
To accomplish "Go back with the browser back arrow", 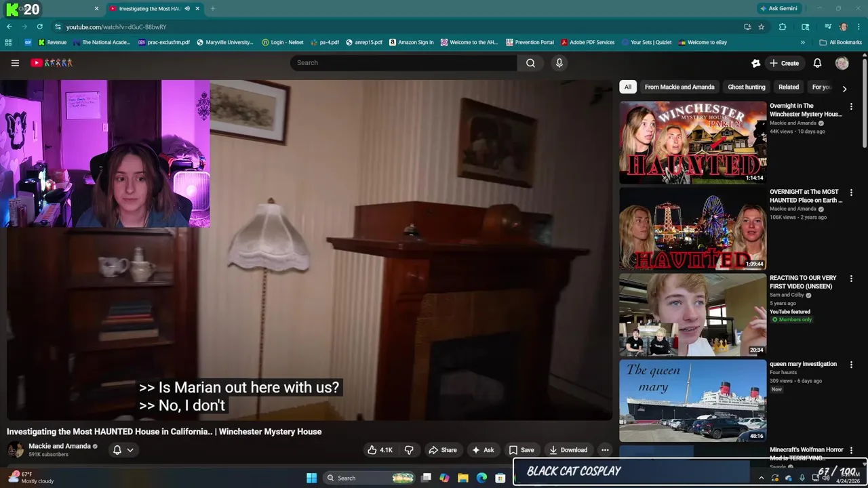I will click(9, 26).
